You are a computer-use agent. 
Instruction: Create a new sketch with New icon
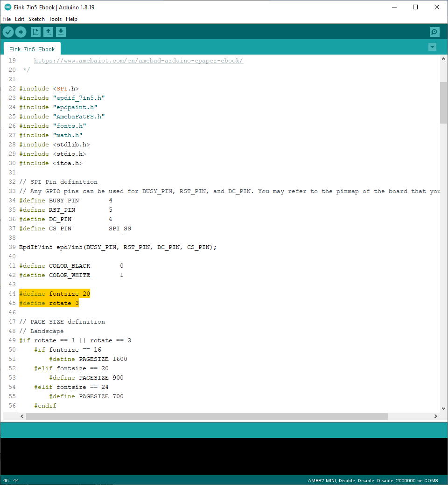(35, 32)
